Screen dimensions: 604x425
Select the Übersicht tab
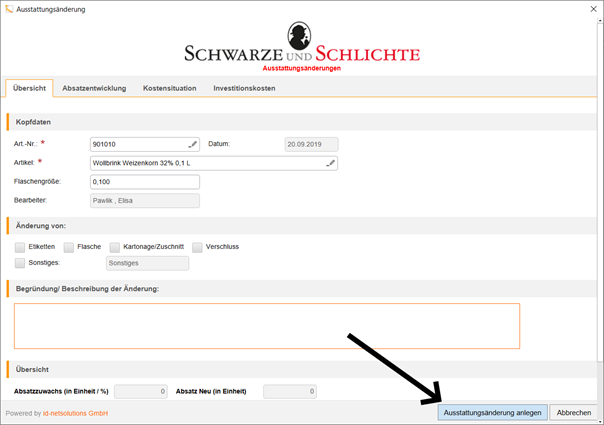tap(28, 88)
